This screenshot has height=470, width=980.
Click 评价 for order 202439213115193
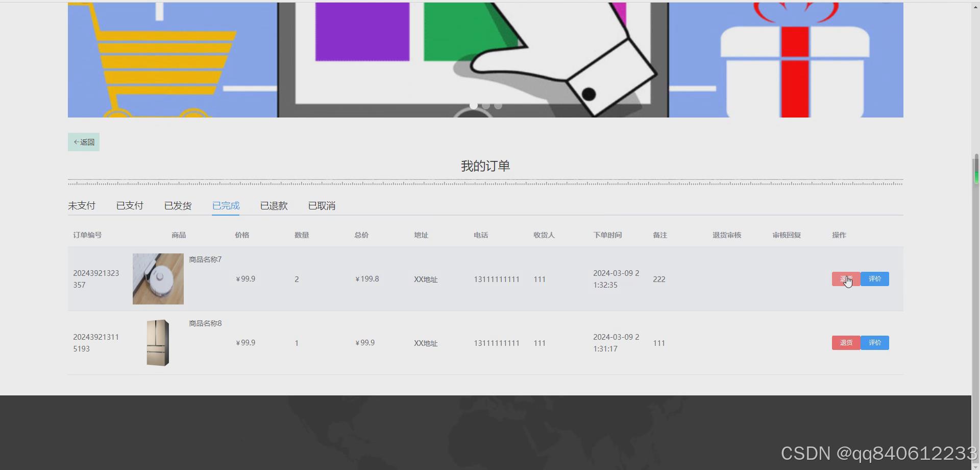coord(875,343)
